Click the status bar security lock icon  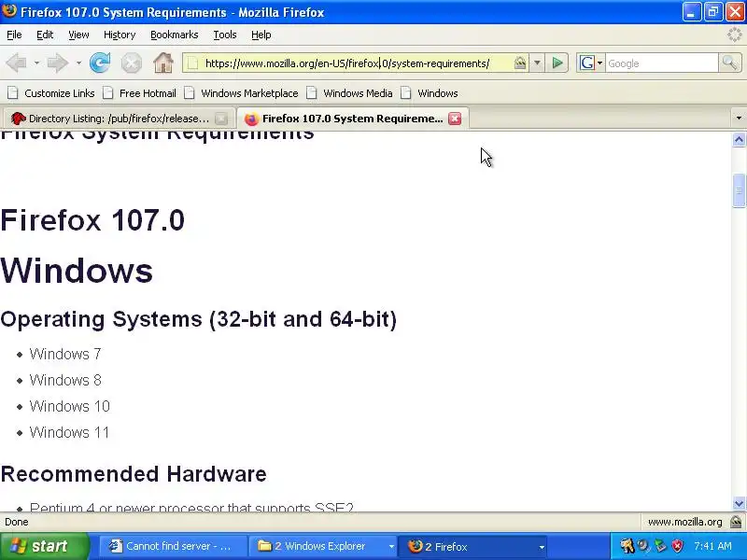[736, 522]
